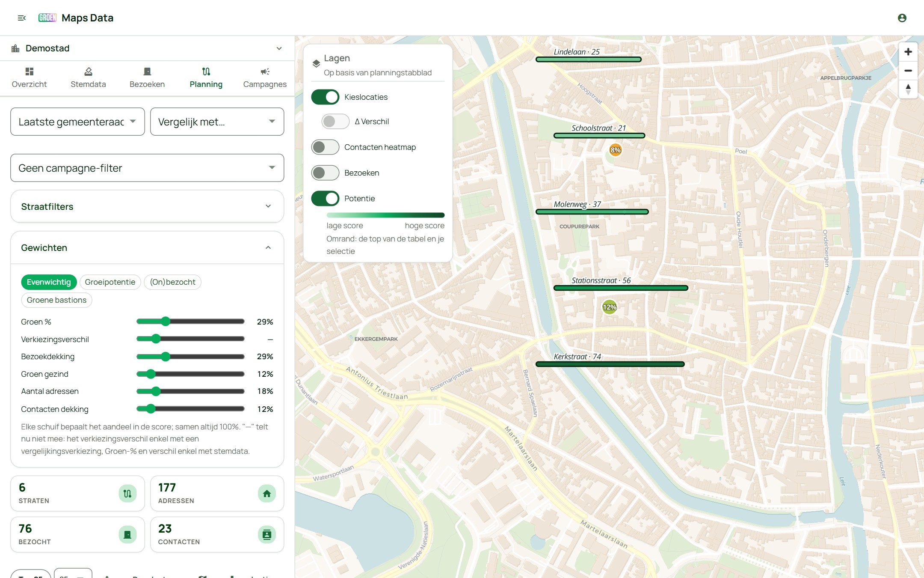
Task: Switch to the Stemdata tab
Action: (x=88, y=78)
